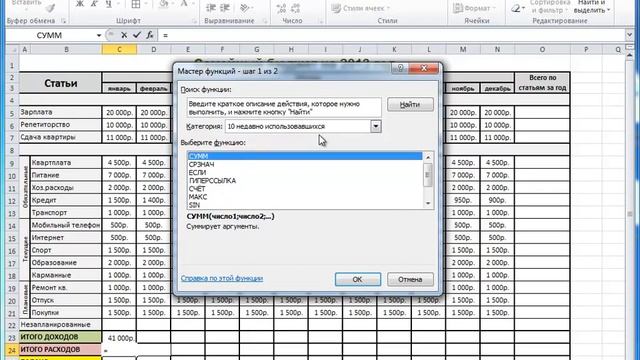The image size is (640, 360).
Task: Click the function search description field
Action: pos(284,108)
